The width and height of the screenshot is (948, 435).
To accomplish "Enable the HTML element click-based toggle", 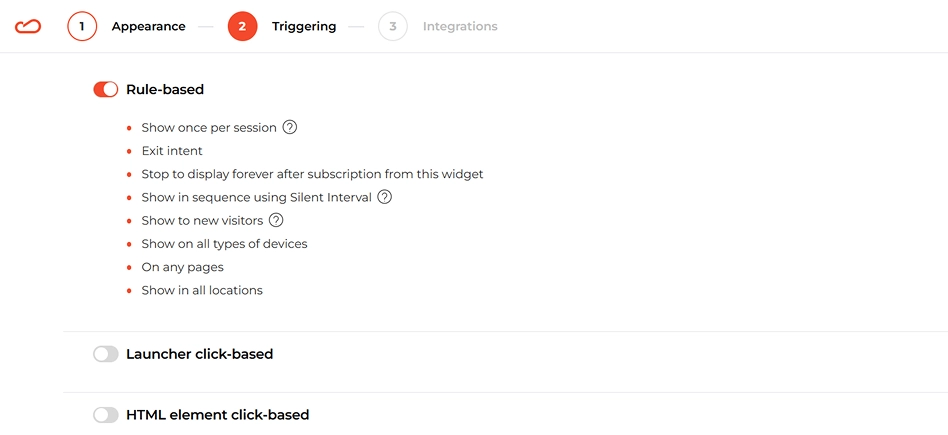I will click(x=106, y=415).
